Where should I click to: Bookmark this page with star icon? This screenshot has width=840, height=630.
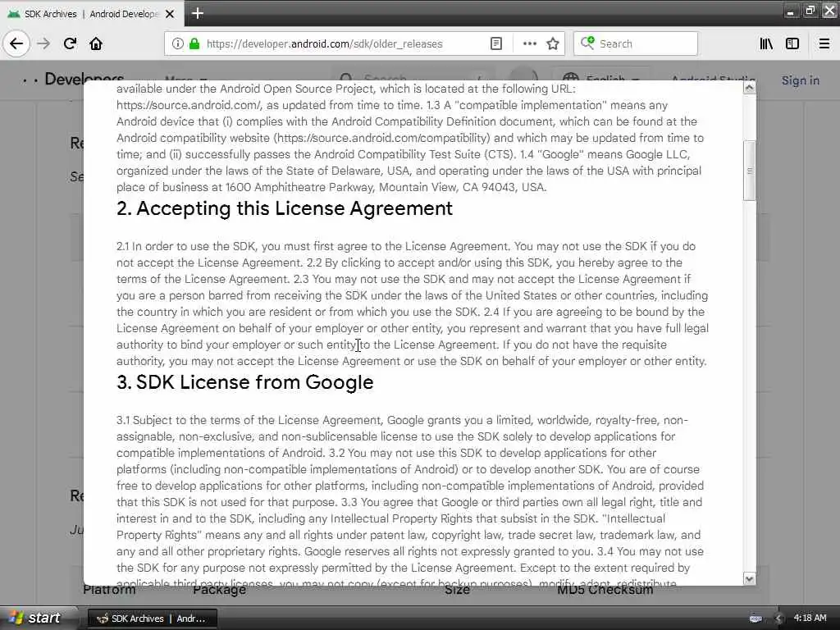(x=553, y=43)
